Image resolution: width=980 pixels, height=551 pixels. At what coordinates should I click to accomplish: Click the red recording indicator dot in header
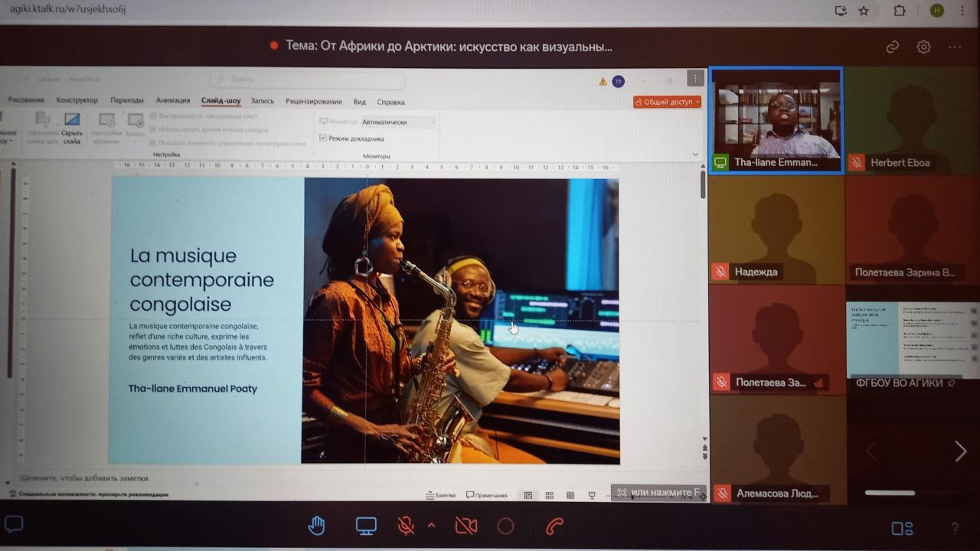tap(274, 46)
